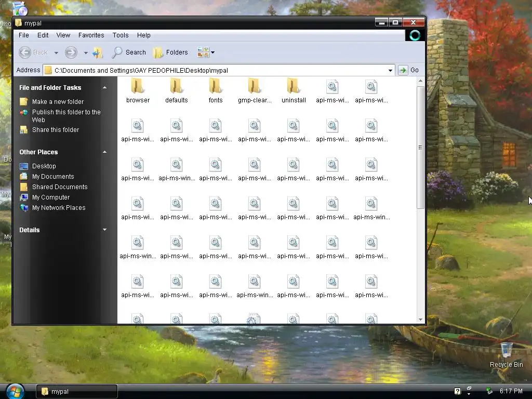
Task: Click the Shared Documents link
Action: tap(60, 187)
